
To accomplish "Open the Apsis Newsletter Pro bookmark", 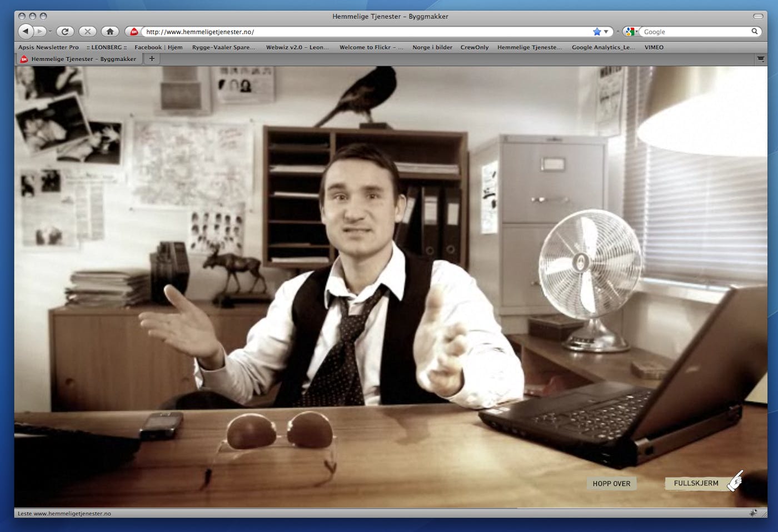I will (48, 47).
